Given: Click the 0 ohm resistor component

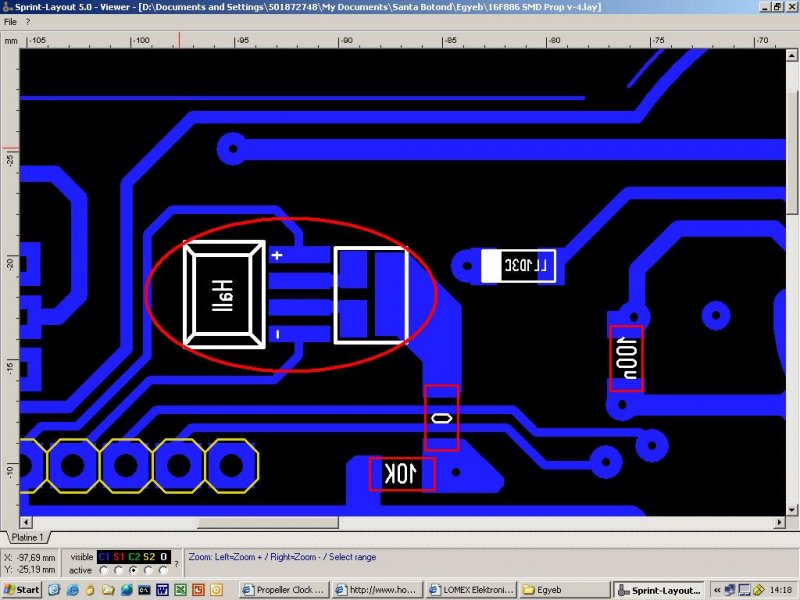Looking at the screenshot, I should point(441,418).
